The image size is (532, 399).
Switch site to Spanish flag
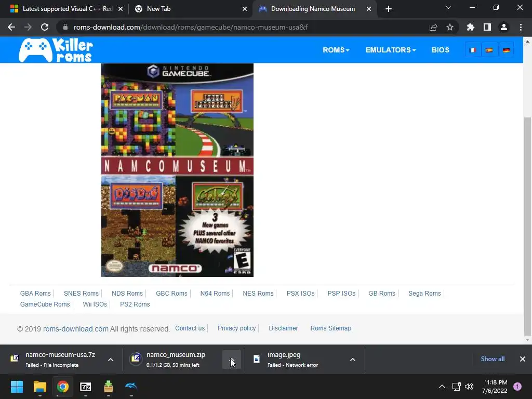coord(489,50)
